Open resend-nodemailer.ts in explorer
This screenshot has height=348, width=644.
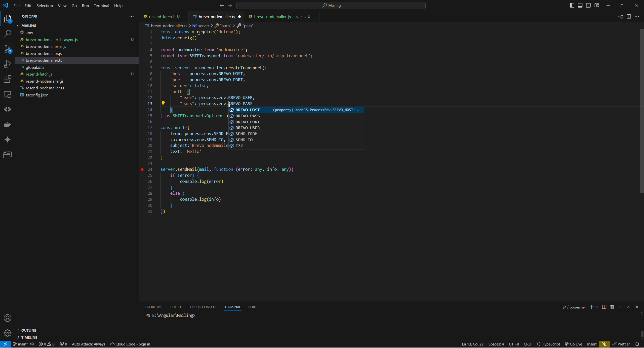pyautogui.click(x=45, y=88)
